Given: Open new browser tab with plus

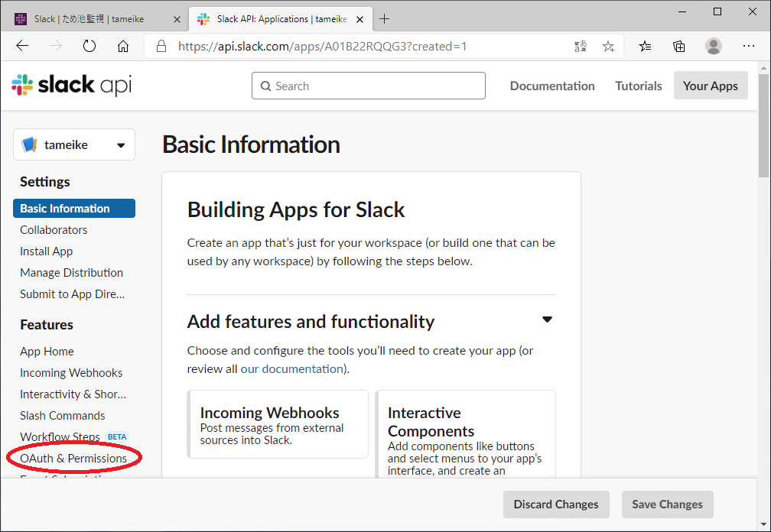Looking at the screenshot, I should pyautogui.click(x=384, y=18).
